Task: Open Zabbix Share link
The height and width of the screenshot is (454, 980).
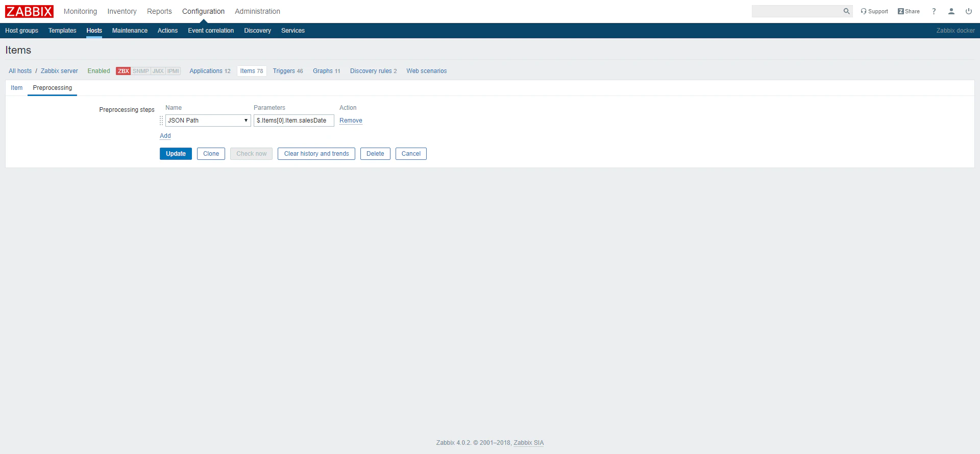Action: point(909,11)
